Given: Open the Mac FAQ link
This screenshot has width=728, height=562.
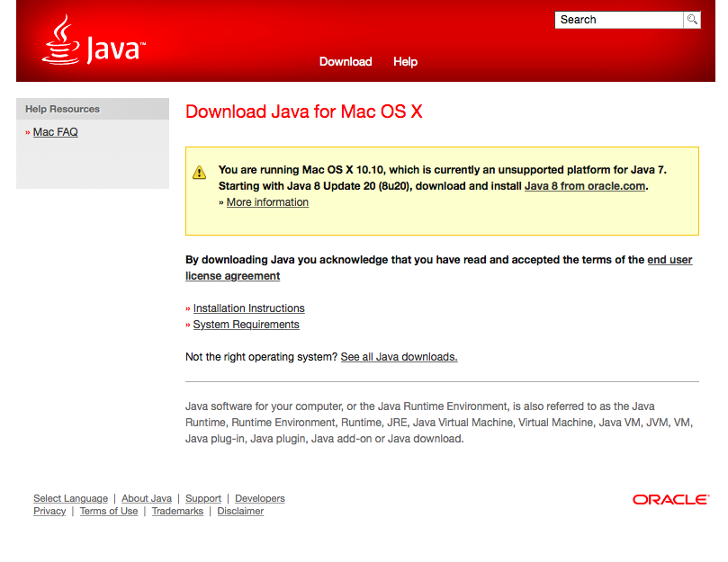Looking at the screenshot, I should tap(55, 132).
